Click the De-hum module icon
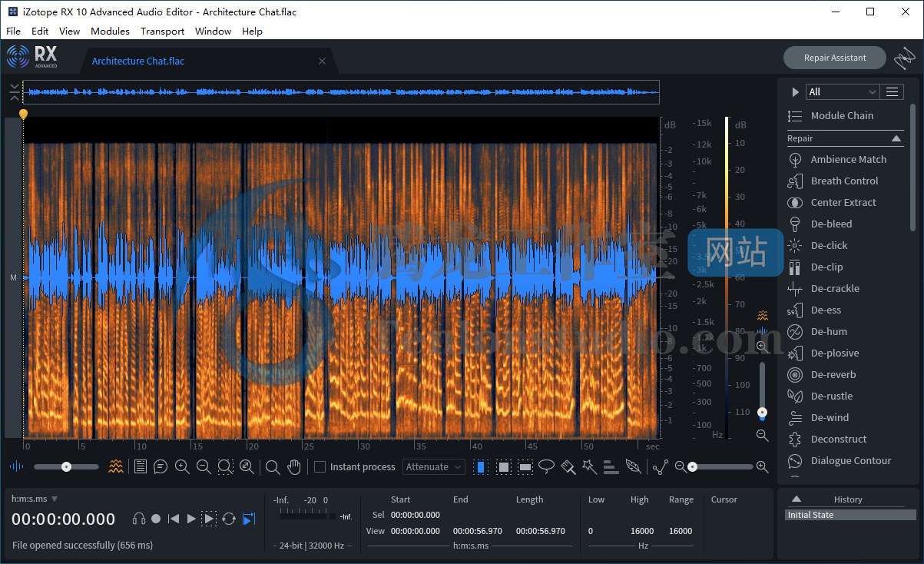Image resolution: width=924 pixels, height=564 pixels. tap(795, 331)
